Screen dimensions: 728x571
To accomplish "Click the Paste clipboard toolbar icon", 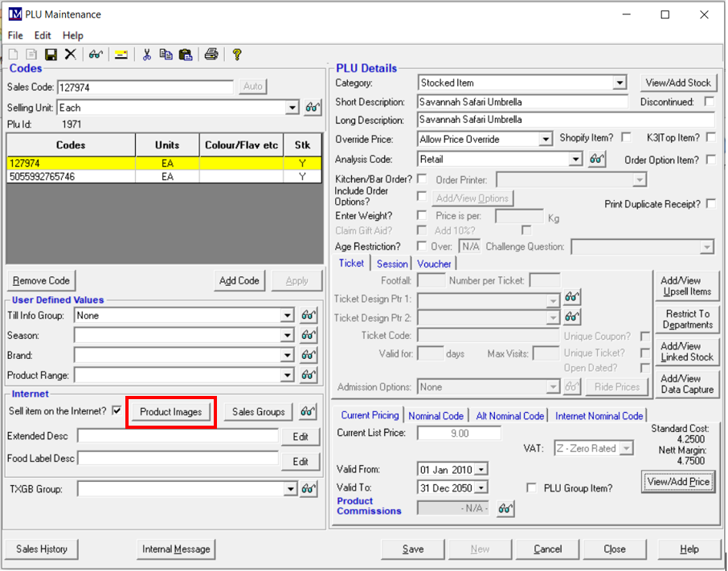I will point(186,55).
